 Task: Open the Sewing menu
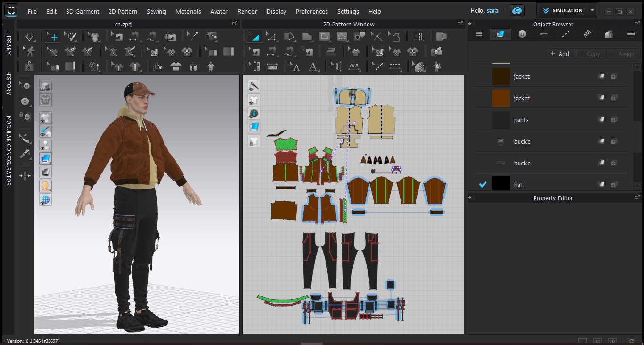[x=156, y=11]
